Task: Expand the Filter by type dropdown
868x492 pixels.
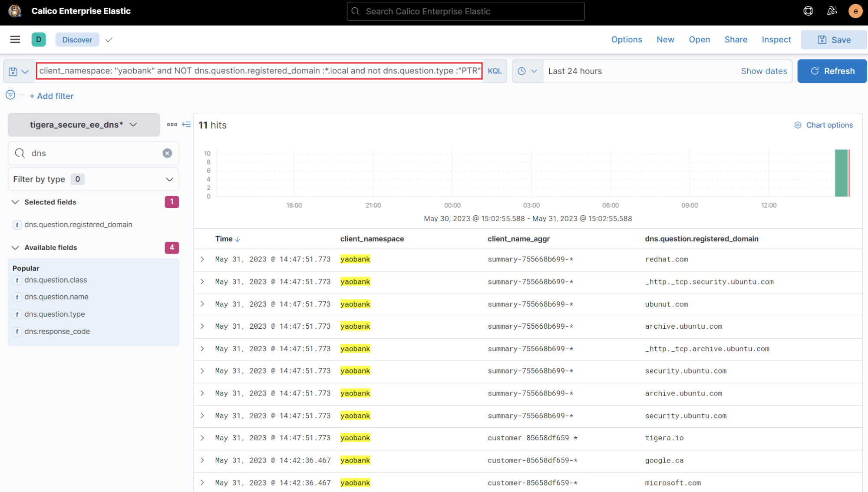Action: tap(93, 179)
